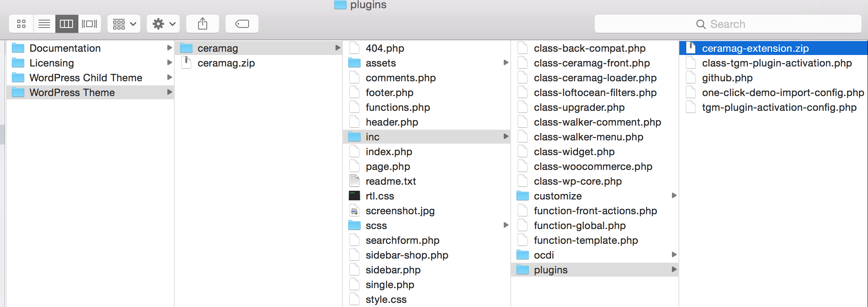Select sidebar-shop.php file
The width and height of the screenshot is (868, 307).
pos(426,255)
